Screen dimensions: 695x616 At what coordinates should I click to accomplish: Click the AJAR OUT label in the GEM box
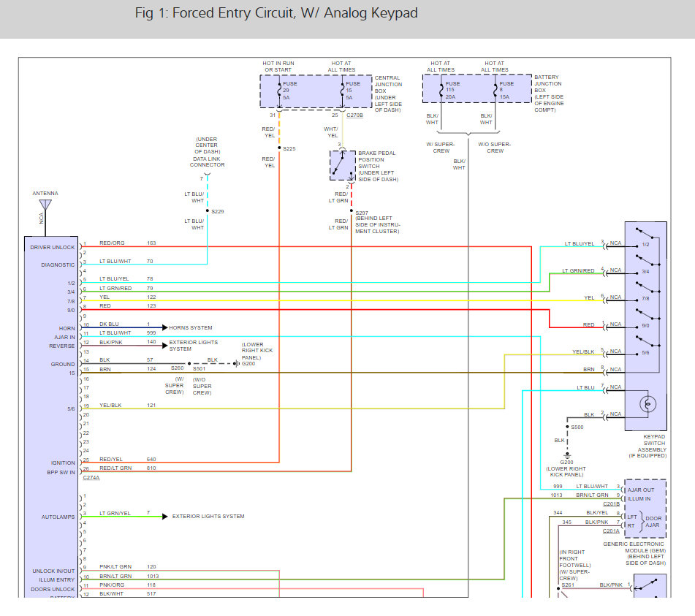[640, 490]
